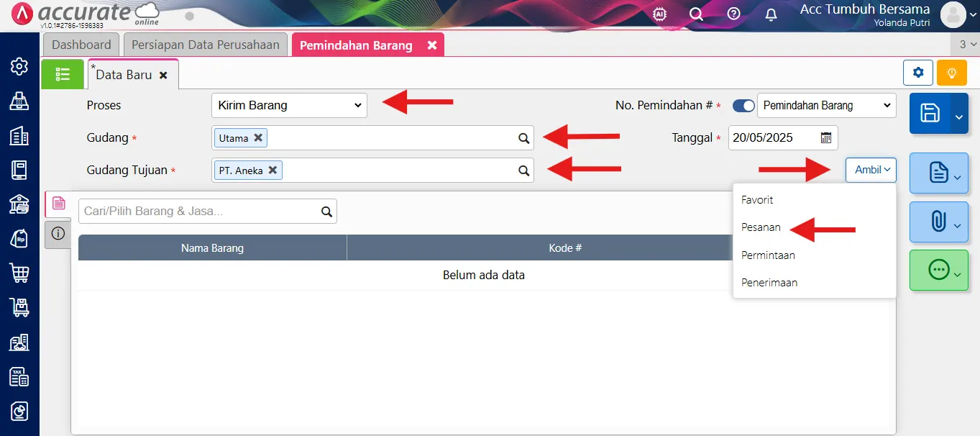The width and height of the screenshot is (980, 436).
Task: Remove the Utama warehouse tag
Action: [x=258, y=137]
